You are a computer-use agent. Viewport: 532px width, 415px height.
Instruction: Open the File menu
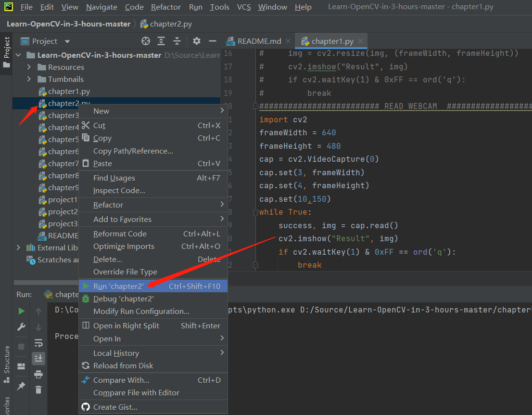click(26, 7)
